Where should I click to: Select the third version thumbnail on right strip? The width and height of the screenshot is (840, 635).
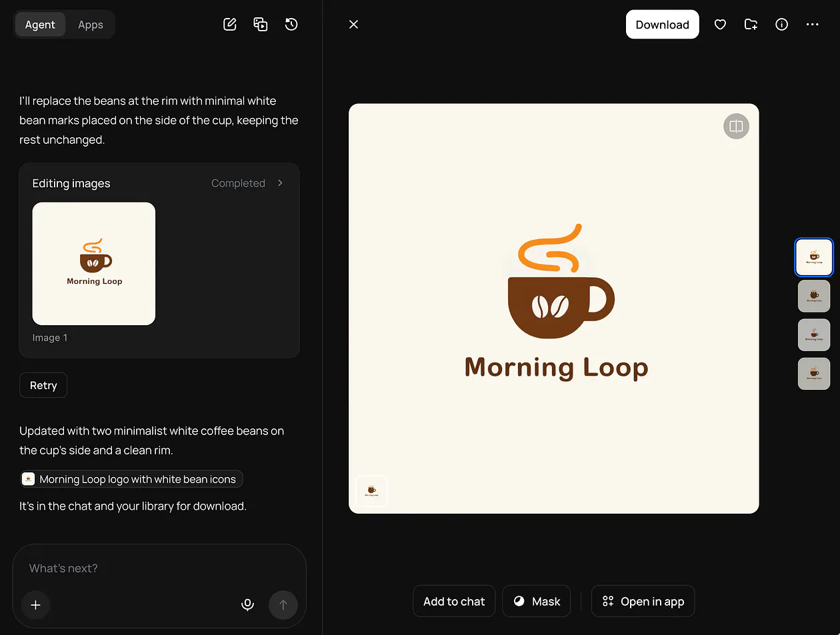coord(814,335)
